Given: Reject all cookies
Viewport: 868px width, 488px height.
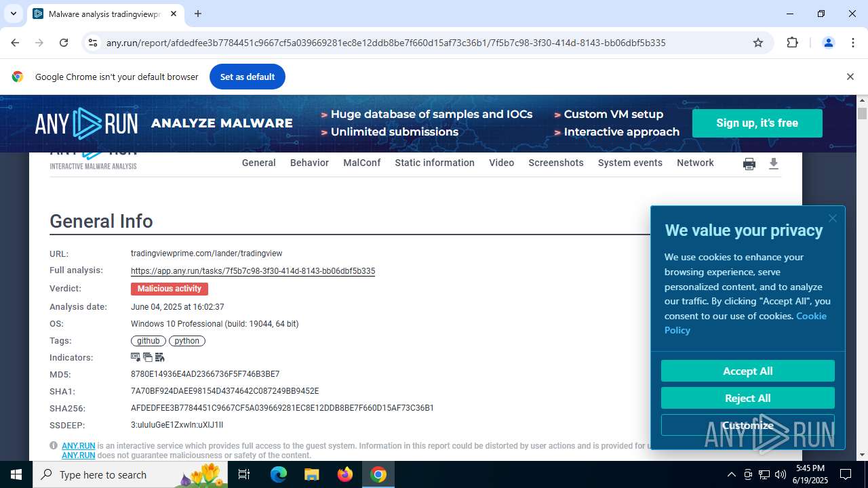Looking at the screenshot, I should 748,399.
